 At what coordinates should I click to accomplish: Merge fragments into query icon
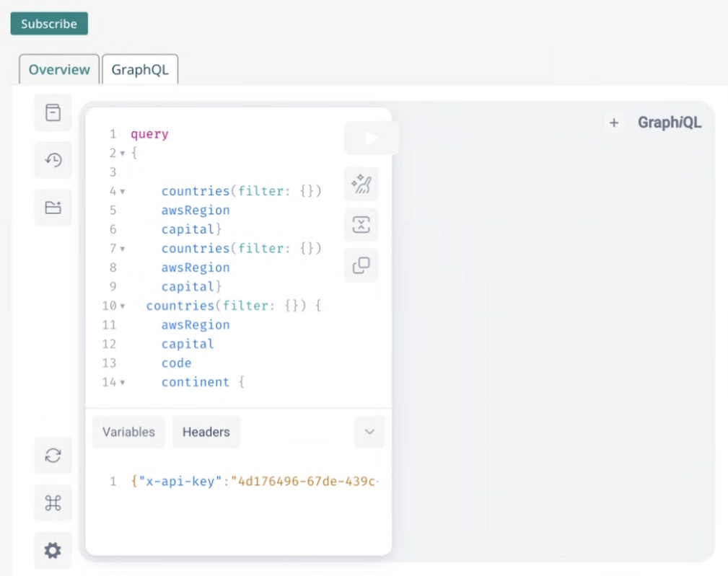361,225
